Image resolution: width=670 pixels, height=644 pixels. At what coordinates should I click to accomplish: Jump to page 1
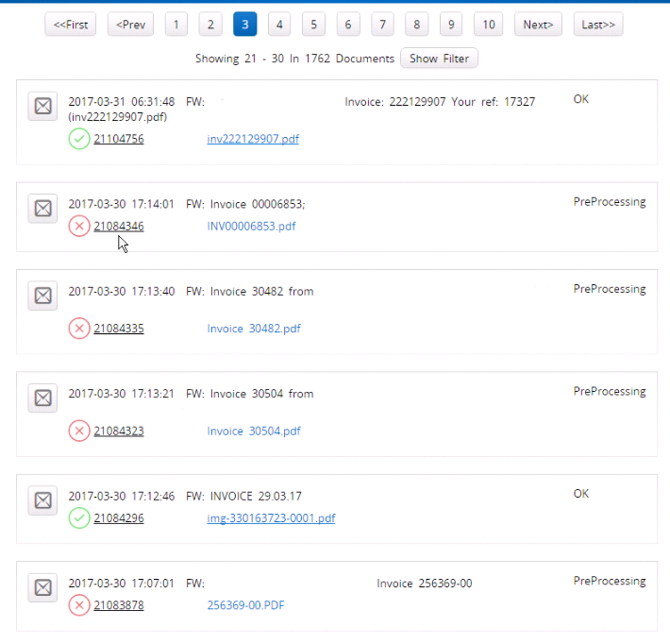click(176, 25)
